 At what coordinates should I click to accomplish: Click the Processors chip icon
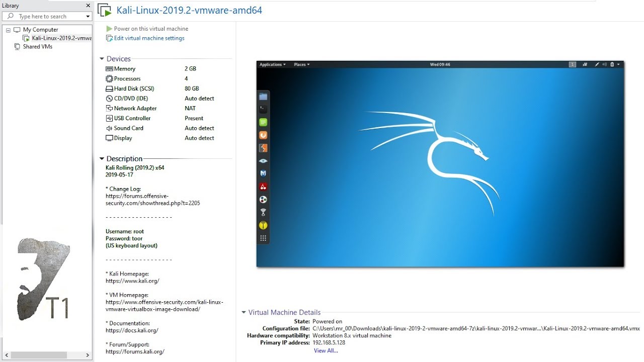(109, 78)
